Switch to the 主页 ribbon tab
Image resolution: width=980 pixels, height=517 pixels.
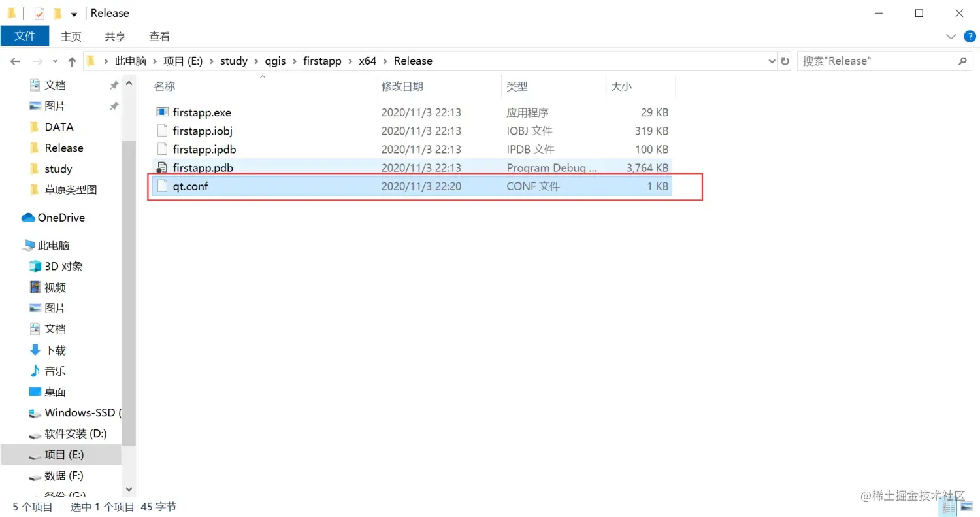coord(71,37)
